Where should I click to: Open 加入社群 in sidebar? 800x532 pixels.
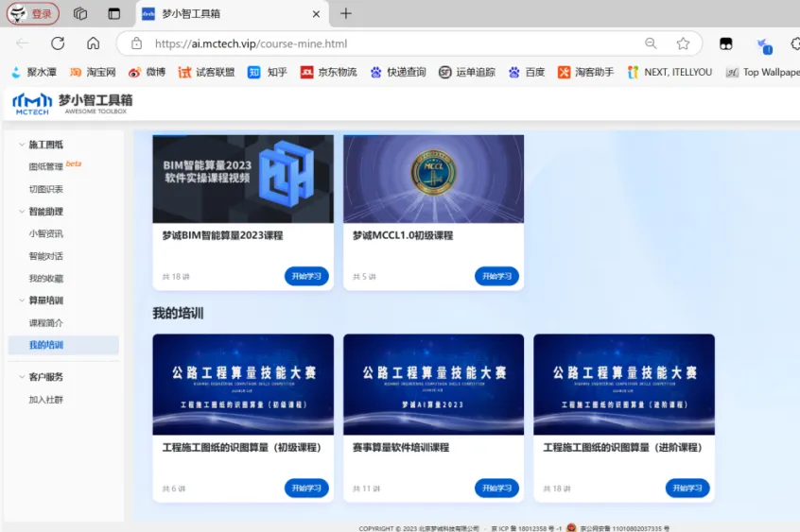46,400
